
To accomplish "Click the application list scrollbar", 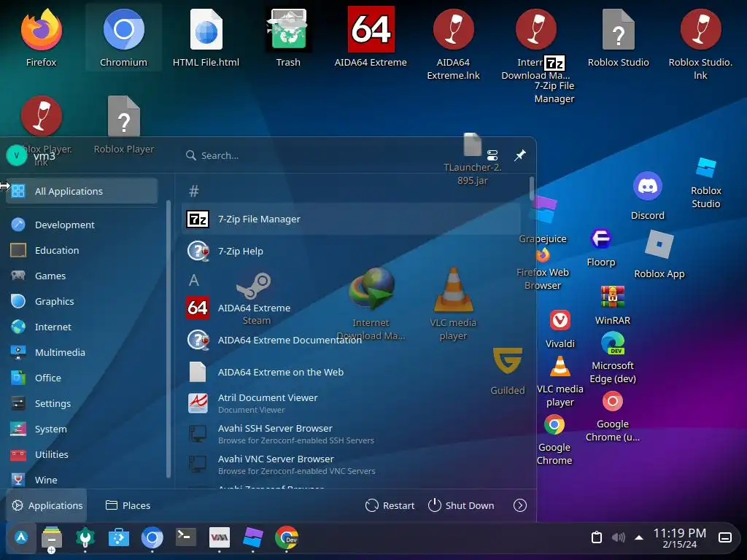I will point(532,189).
